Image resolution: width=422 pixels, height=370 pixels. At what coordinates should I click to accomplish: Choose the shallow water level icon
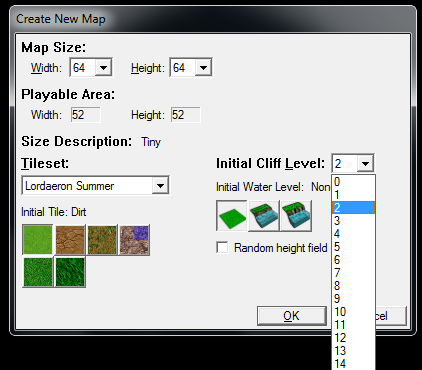click(264, 216)
